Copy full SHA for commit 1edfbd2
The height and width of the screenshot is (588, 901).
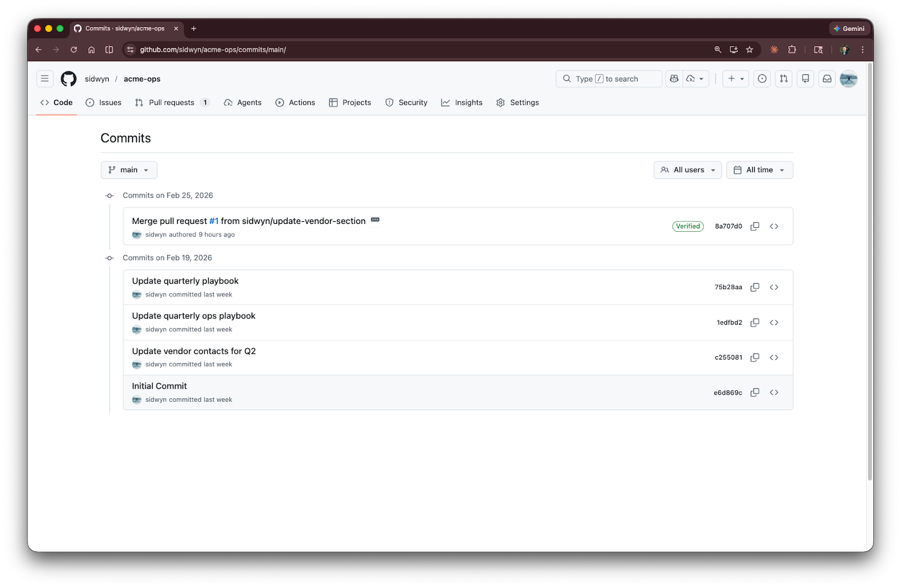pos(755,322)
